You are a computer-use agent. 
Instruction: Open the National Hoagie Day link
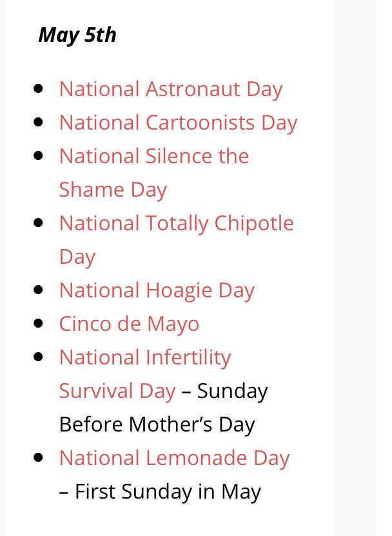pyautogui.click(x=157, y=290)
